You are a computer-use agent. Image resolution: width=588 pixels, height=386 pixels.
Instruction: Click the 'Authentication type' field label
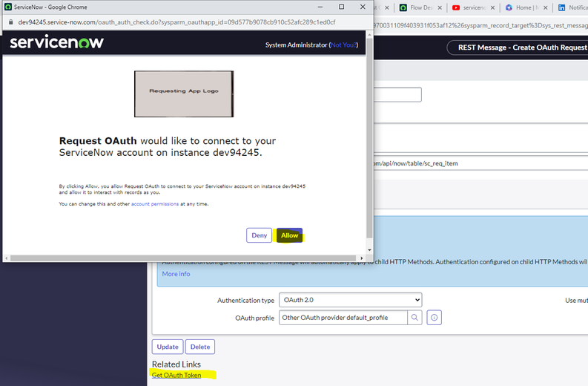[245, 301]
